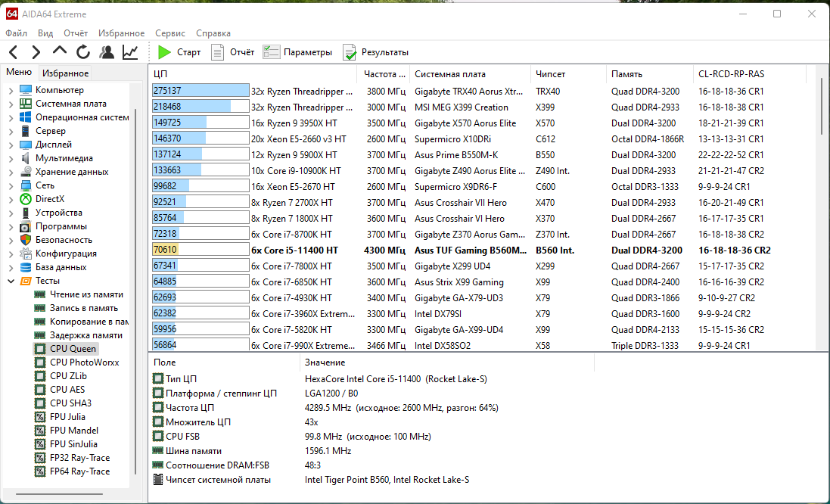Open the line graph icon in the toolbar
830x504 pixels.
pos(130,52)
